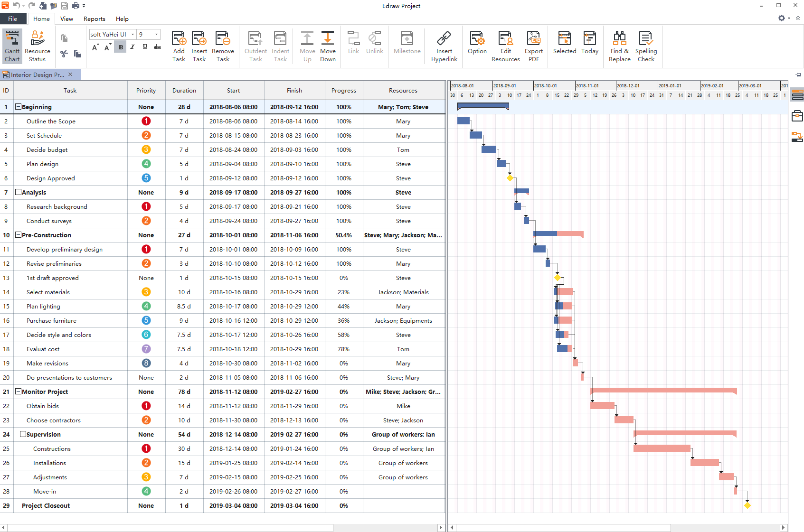Click the New document icon in quick access bar
Viewport: 804px width, 532px height.
click(x=43, y=6)
